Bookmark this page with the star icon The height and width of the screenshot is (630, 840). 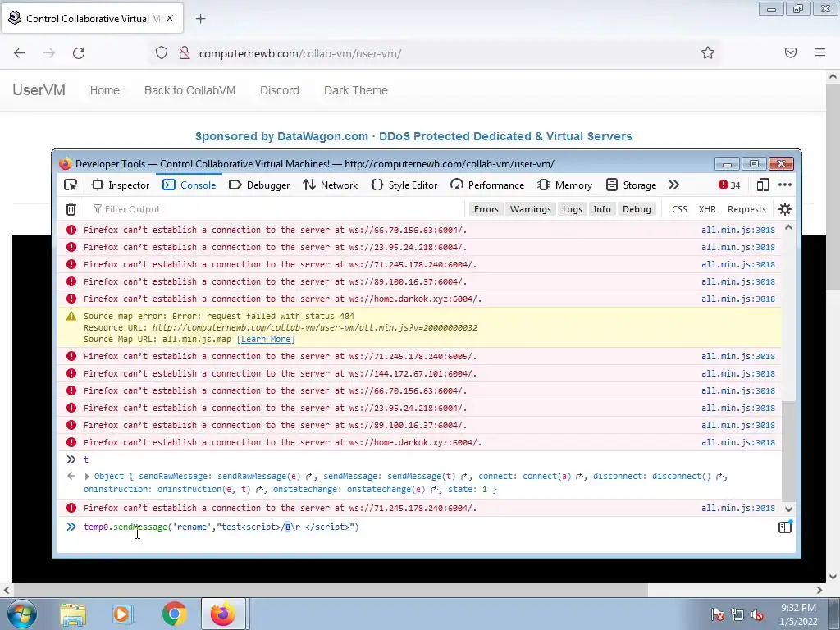(708, 52)
